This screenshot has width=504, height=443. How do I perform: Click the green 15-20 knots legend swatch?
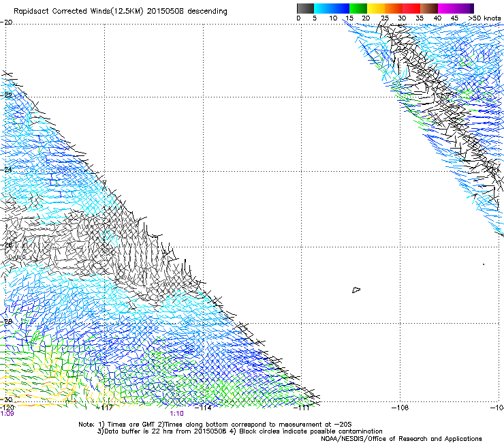[x=358, y=8]
